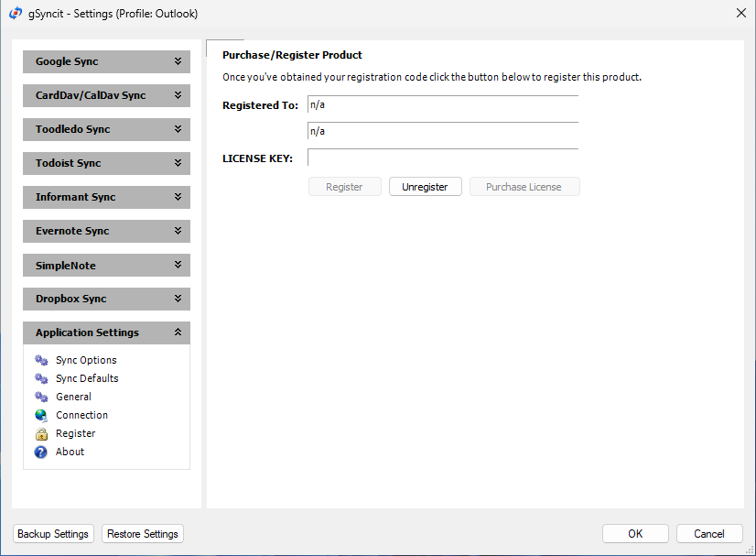Click the Toodledo Sync header label
Screen dimensions: 756x556
(73, 129)
